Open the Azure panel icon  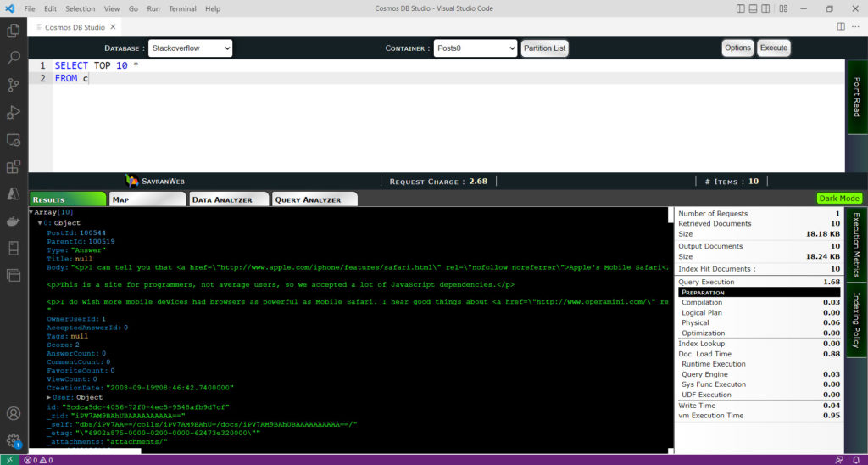[x=14, y=194]
